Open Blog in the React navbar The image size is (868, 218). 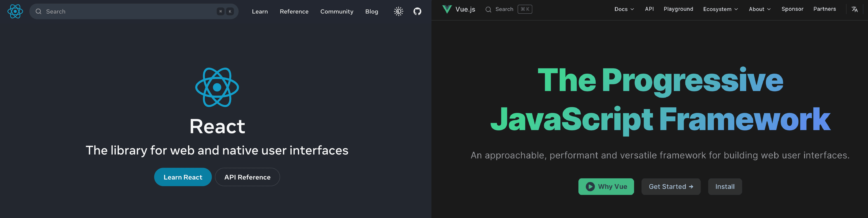(x=372, y=12)
